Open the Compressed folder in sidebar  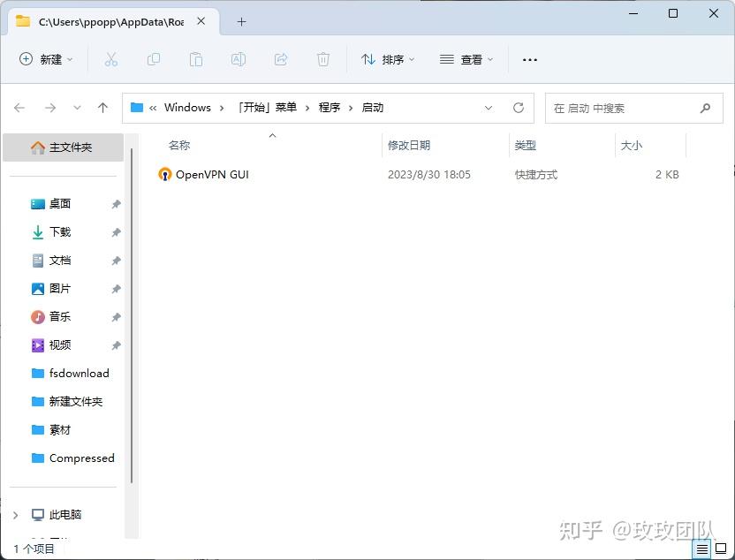83,458
